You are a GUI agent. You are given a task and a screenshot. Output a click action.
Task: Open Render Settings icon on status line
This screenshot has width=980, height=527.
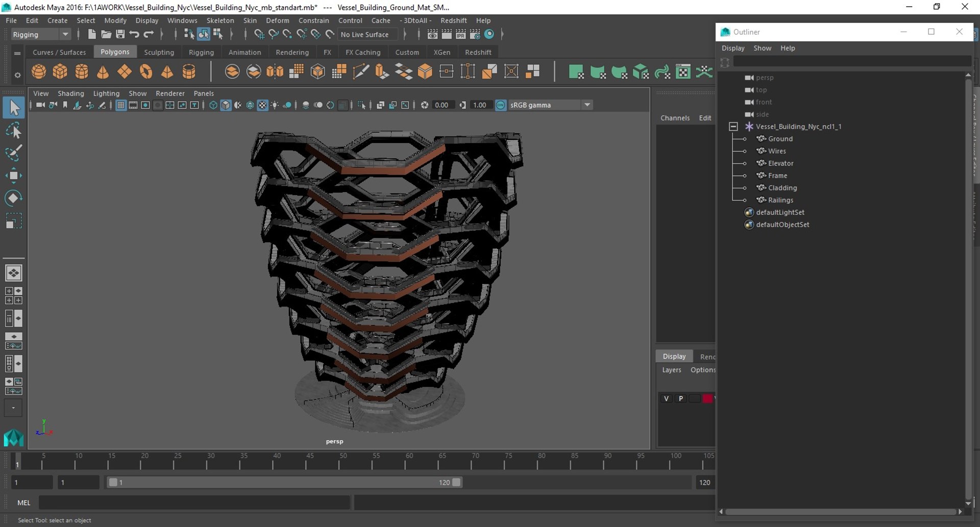coord(475,34)
